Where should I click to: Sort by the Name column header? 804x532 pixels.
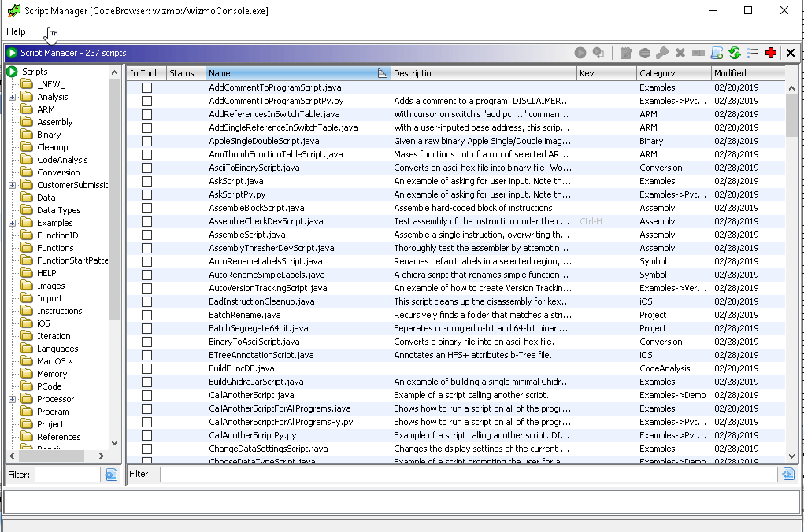point(298,73)
